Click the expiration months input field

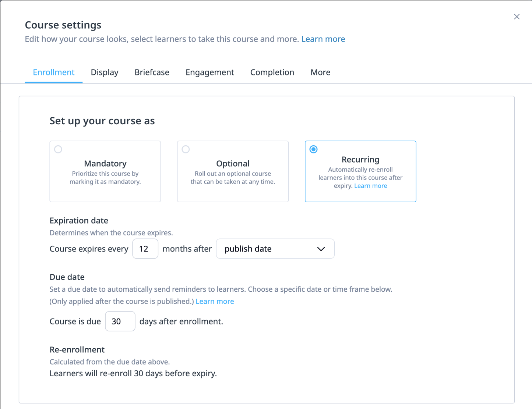tap(145, 249)
